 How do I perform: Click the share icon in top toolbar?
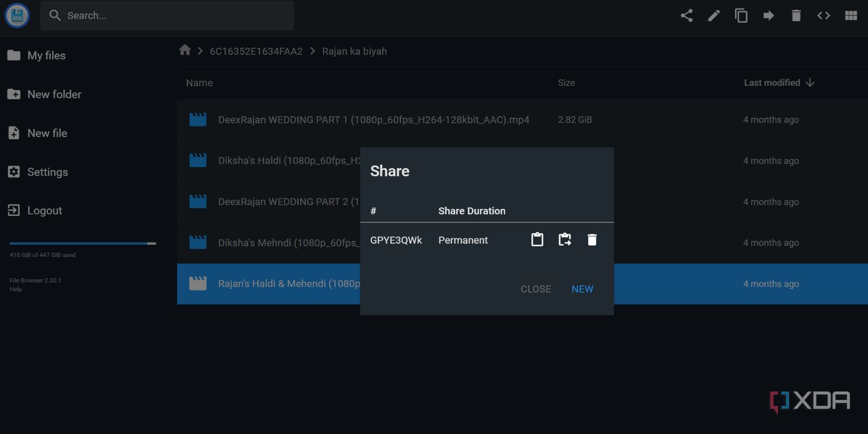[686, 15]
